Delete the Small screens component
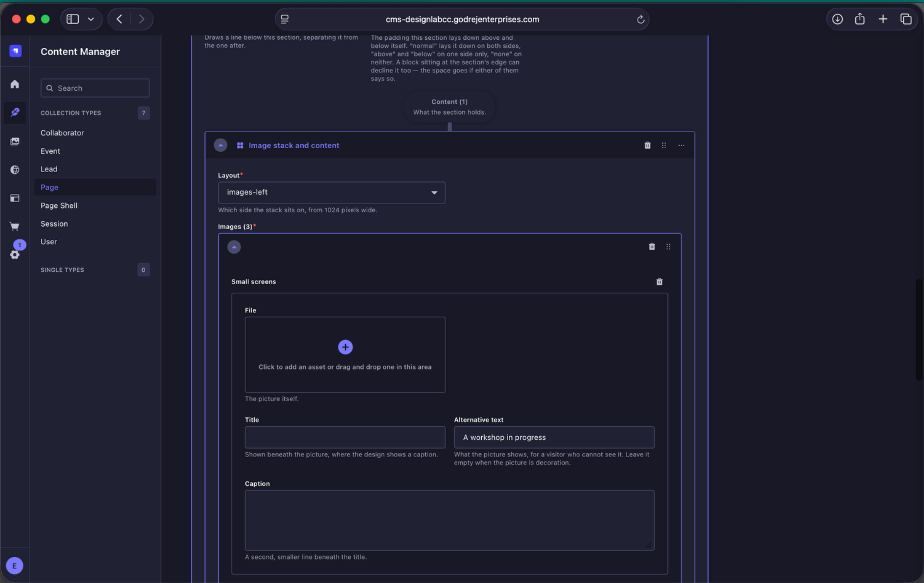The width and height of the screenshot is (924, 583). point(659,282)
